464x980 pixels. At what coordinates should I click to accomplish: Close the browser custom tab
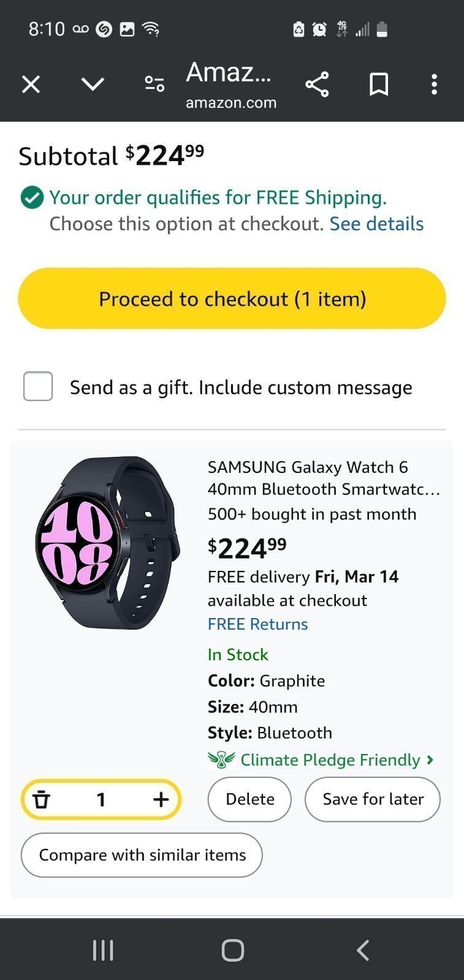[x=31, y=84]
